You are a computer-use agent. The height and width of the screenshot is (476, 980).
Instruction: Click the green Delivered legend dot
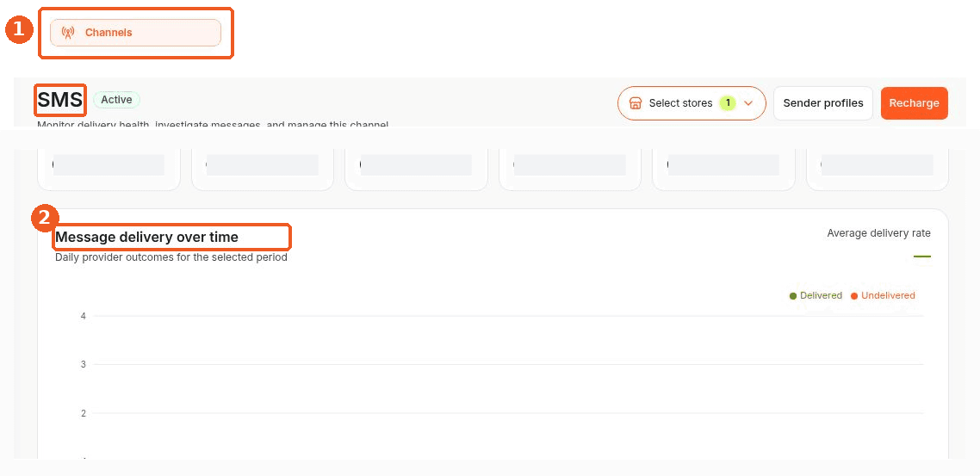point(793,296)
